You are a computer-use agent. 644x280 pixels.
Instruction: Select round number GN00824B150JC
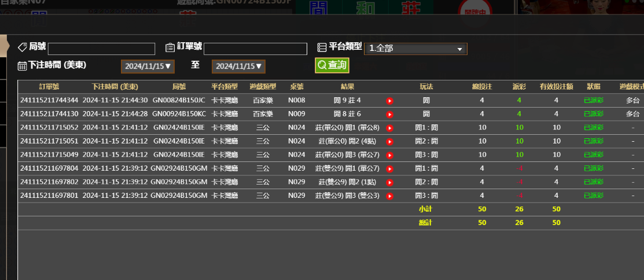click(x=179, y=101)
